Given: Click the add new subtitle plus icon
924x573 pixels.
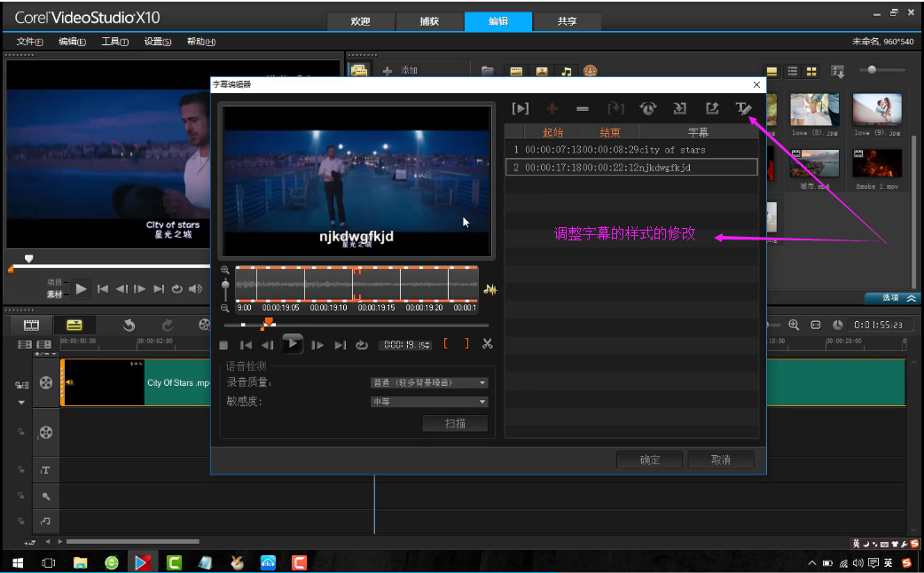Looking at the screenshot, I should point(552,108).
